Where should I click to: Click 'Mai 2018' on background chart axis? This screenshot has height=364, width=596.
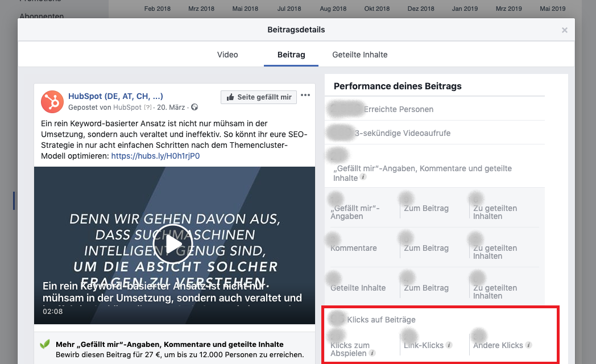[x=245, y=9]
